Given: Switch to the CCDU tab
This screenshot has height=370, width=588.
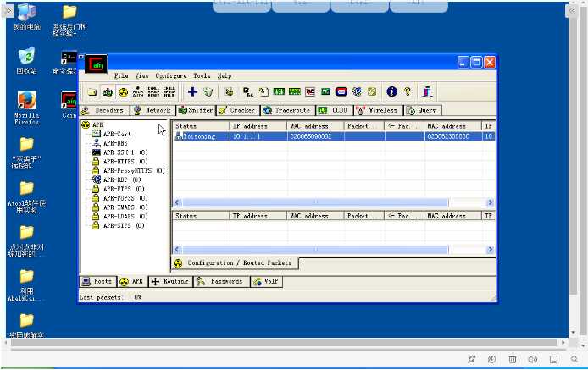Looking at the screenshot, I should [335, 110].
